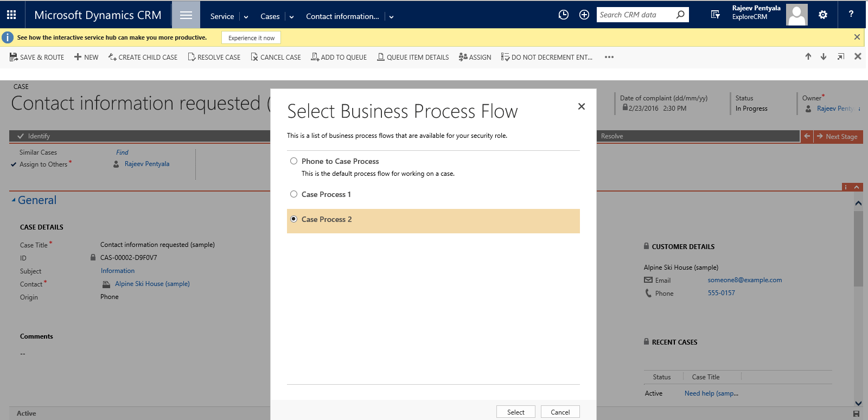Go to previous record up arrow
This screenshot has height=420, width=868.
[808, 56]
